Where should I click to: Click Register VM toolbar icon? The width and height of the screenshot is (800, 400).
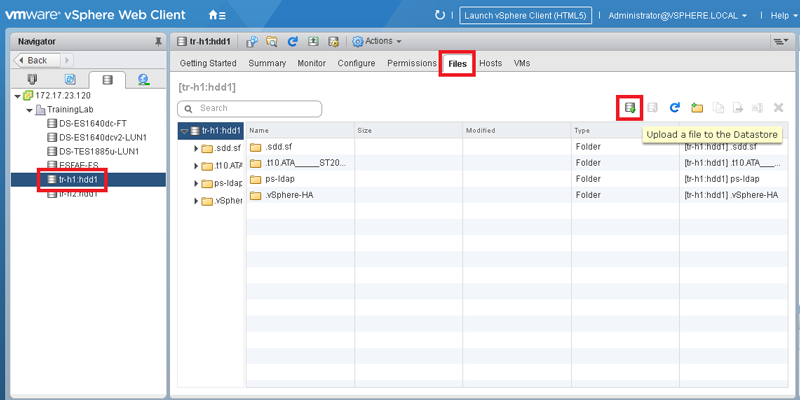[x=252, y=42]
